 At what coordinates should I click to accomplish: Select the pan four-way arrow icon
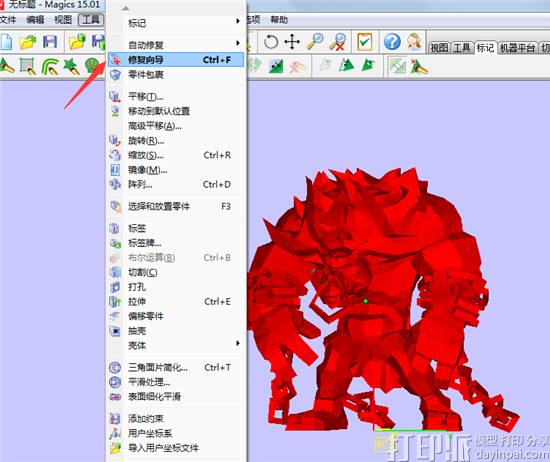point(292,42)
